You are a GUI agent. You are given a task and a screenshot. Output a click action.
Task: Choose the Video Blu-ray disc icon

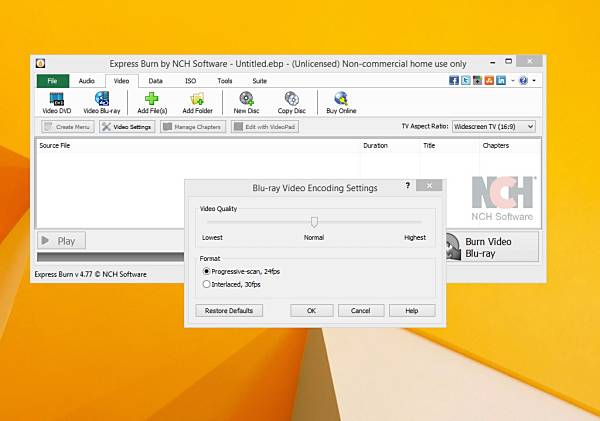[x=102, y=98]
